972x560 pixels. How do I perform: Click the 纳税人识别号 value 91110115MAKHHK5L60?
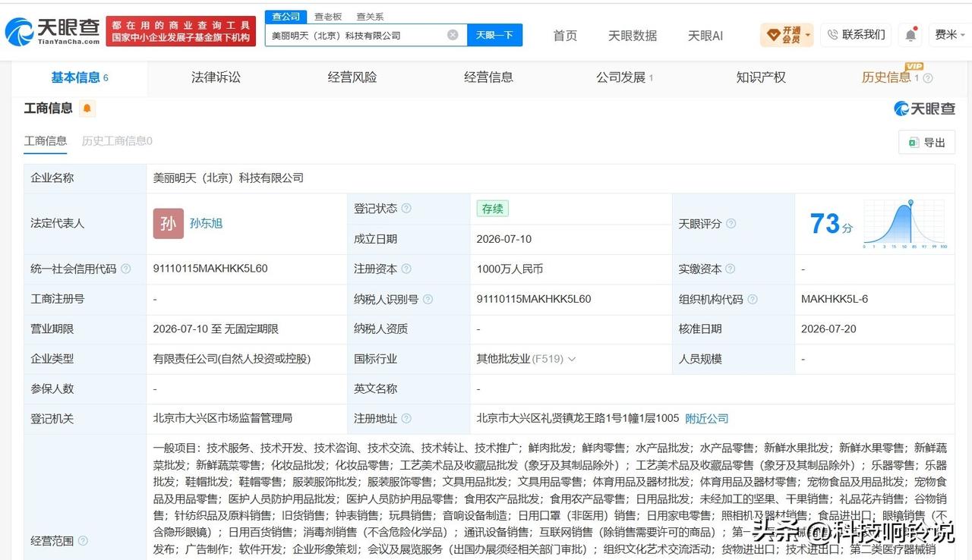tap(534, 299)
